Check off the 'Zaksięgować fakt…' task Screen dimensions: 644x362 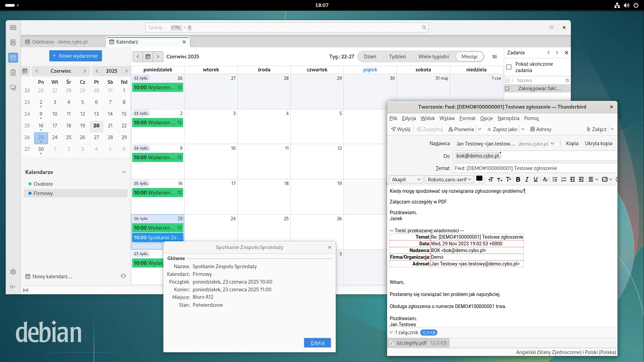(507, 88)
